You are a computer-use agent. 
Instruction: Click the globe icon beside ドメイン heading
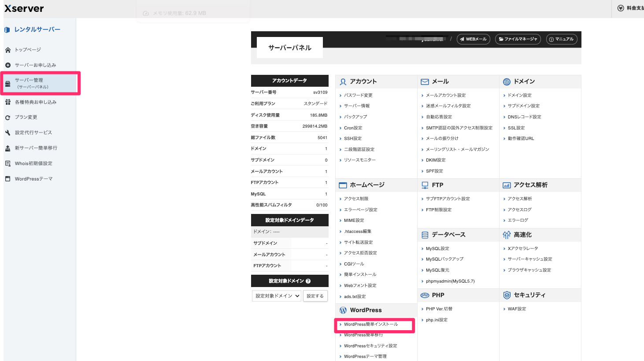[x=507, y=81]
